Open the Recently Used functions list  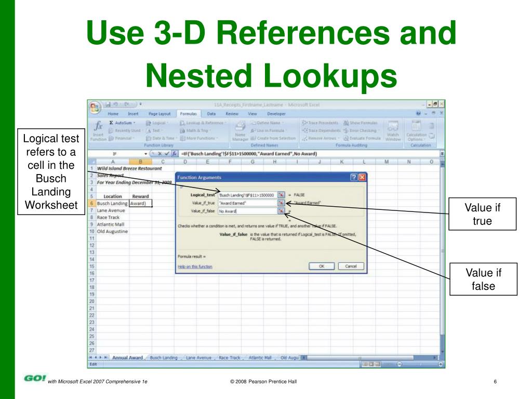coord(125,130)
